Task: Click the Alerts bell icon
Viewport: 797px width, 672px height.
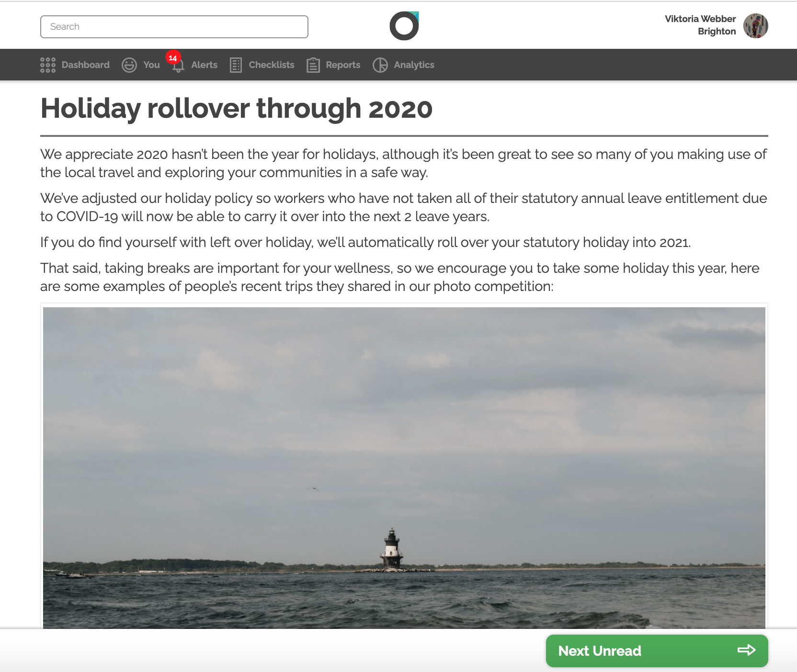Action: pyautogui.click(x=178, y=66)
